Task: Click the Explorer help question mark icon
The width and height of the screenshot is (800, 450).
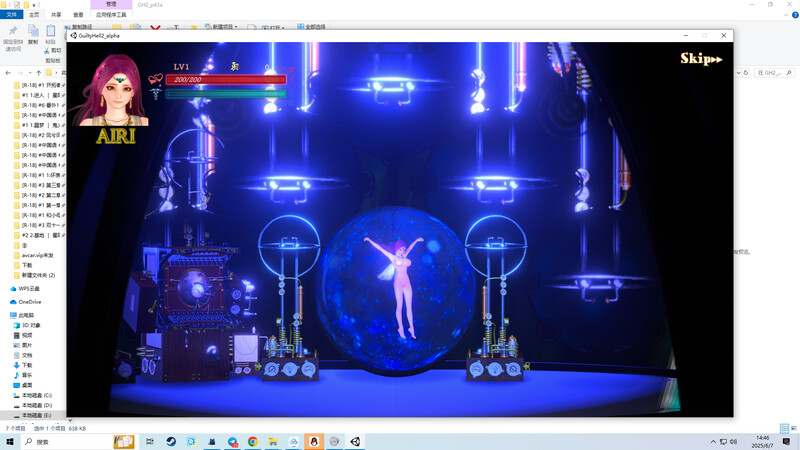Action: 795,15
